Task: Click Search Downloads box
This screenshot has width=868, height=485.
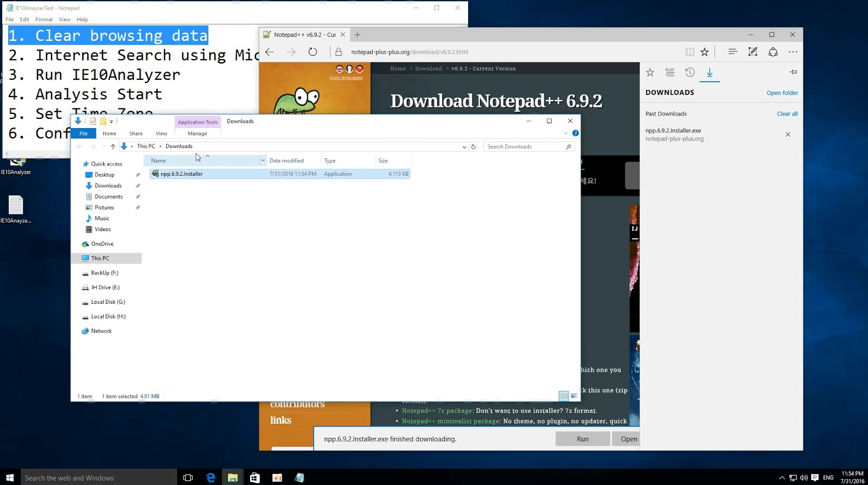Action: 528,146
